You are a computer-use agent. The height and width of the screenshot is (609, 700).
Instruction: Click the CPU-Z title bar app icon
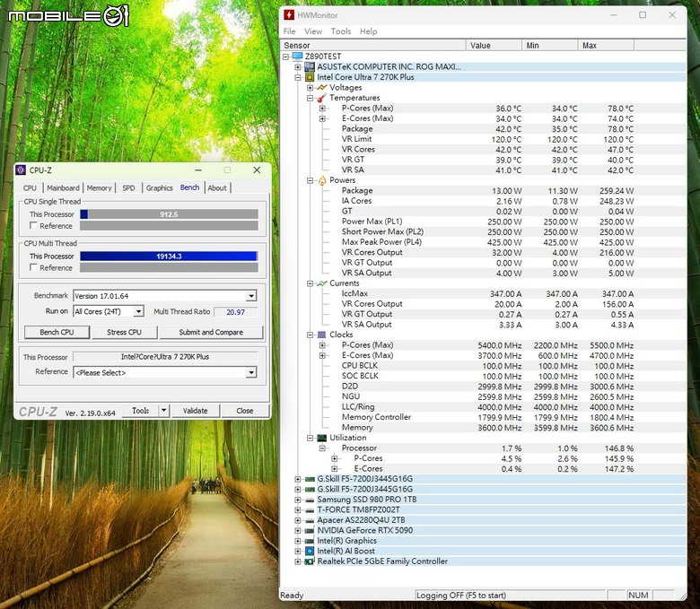tap(21, 170)
